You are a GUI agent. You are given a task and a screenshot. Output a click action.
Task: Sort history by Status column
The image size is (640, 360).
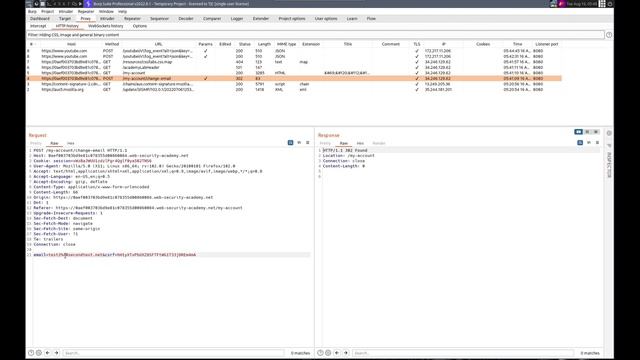pyautogui.click(x=244, y=44)
